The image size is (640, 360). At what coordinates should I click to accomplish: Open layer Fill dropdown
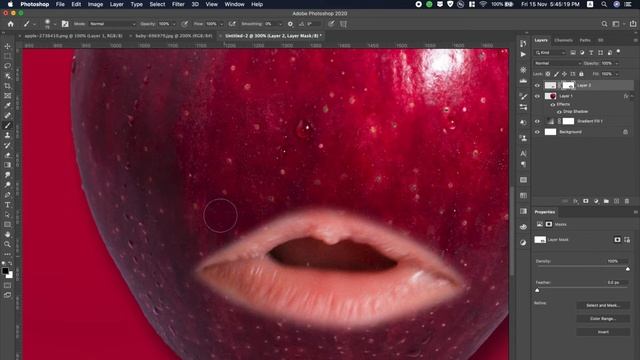tap(617, 74)
